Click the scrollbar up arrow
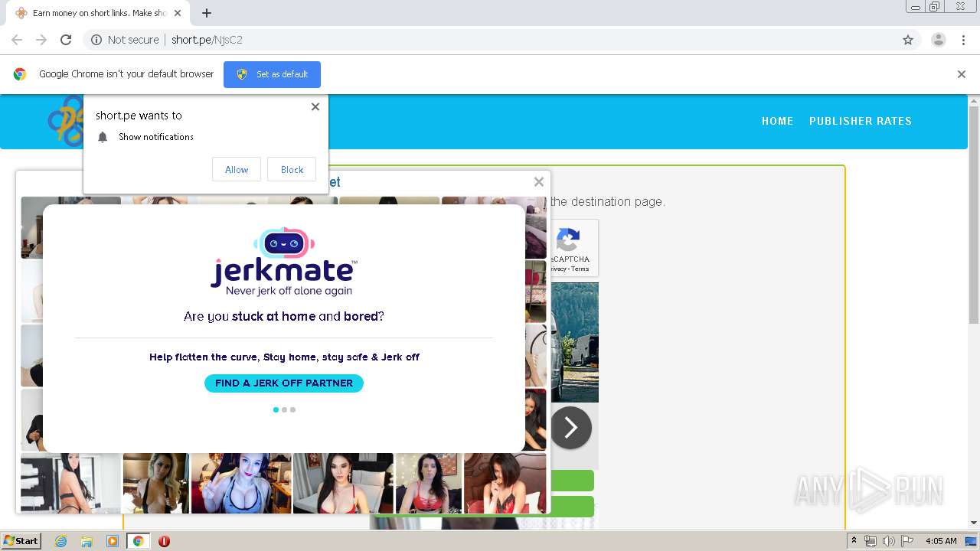 [x=974, y=100]
